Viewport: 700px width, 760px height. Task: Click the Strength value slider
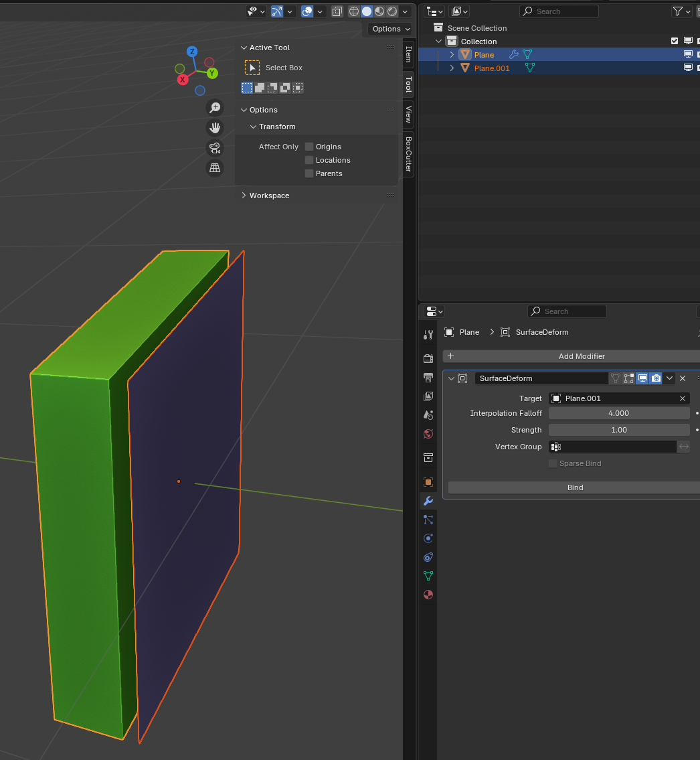[618, 430]
